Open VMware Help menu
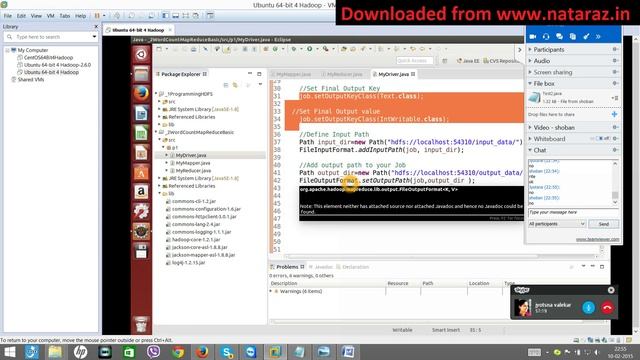 [x=80, y=16]
